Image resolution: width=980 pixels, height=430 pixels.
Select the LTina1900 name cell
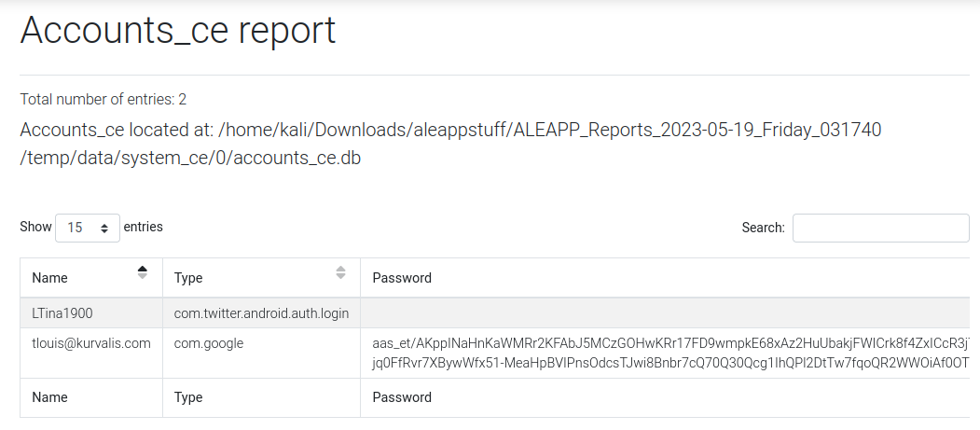pyautogui.click(x=62, y=313)
